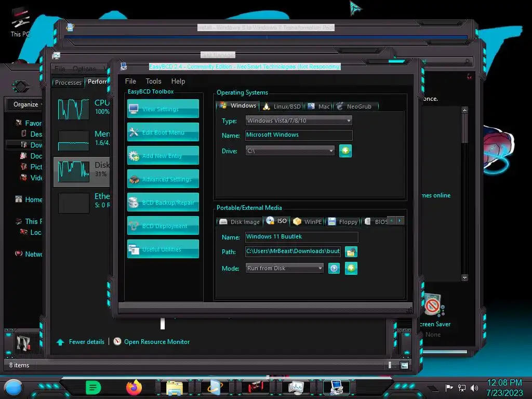Image resolution: width=532 pixels, height=399 pixels.
Task: Switch to the Mac tab
Action: point(318,107)
